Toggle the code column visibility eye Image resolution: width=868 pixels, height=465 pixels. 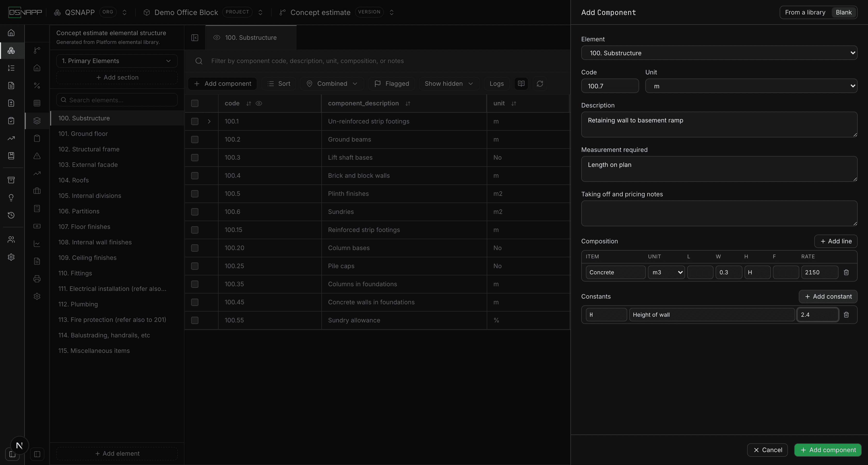pyautogui.click(x=259, y=103)
